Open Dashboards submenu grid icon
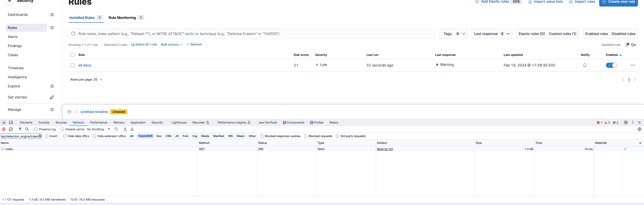This screenshot has height=205, width=644. point(52,15)
